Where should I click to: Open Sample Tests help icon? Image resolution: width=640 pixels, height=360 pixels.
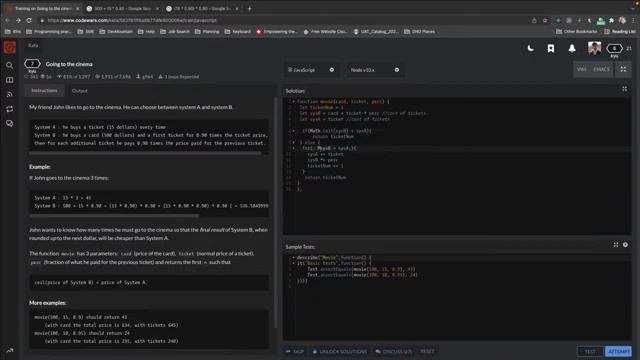tap(625, 244)
